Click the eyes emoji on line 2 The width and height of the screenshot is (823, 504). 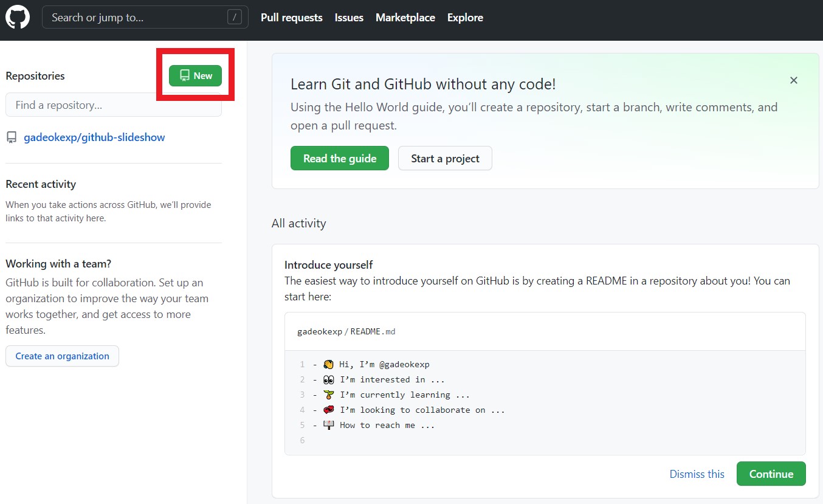point(329,379)
